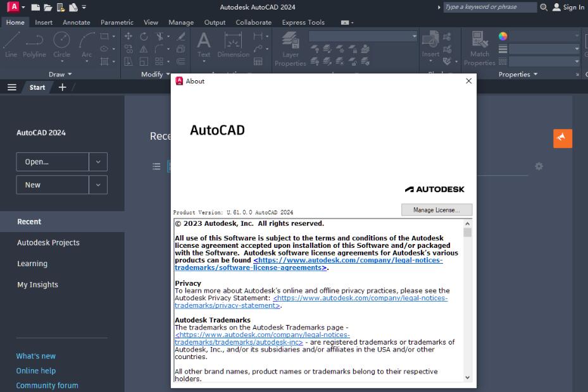Open the Express Tools tab
588x392 pixels.
[303, 22]
